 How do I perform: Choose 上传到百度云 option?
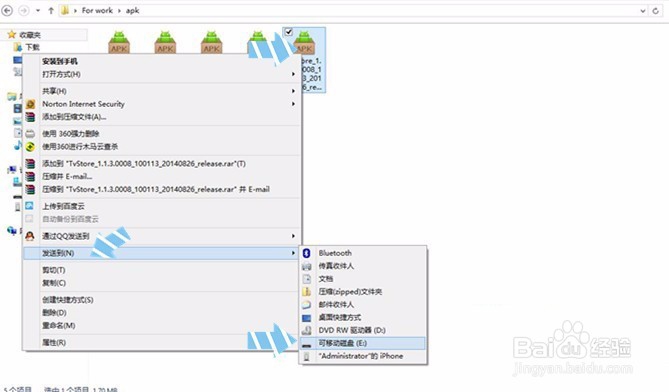tap(162, 206)
